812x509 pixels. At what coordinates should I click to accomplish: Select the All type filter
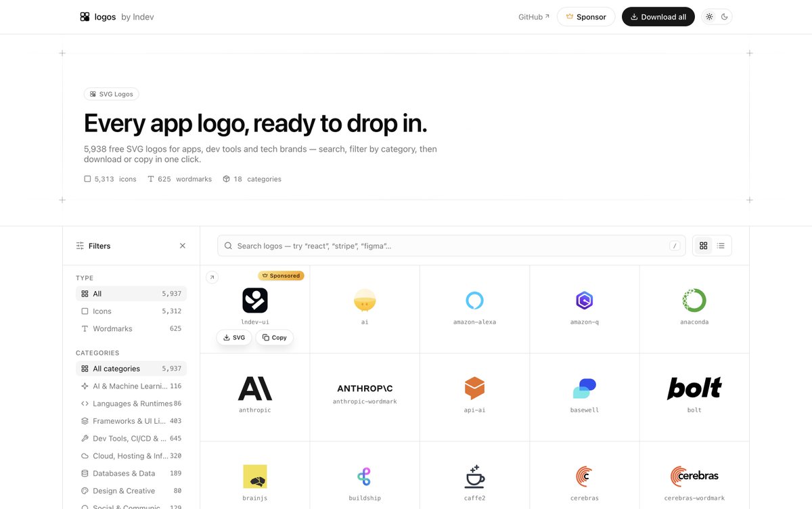tap(131, 294)
